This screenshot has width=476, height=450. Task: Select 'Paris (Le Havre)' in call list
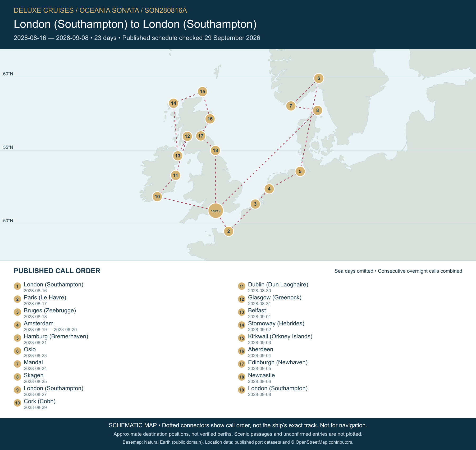[45, 298]
